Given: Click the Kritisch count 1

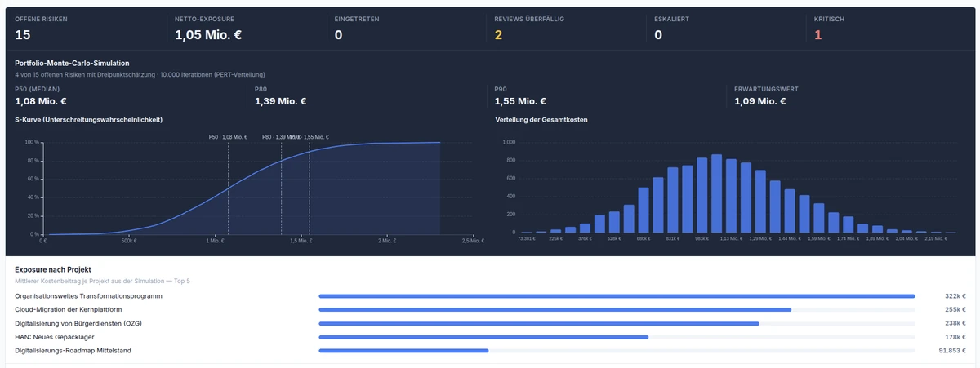Looking at the screenshot, I should pyautogui.click(x=818, y=34).
